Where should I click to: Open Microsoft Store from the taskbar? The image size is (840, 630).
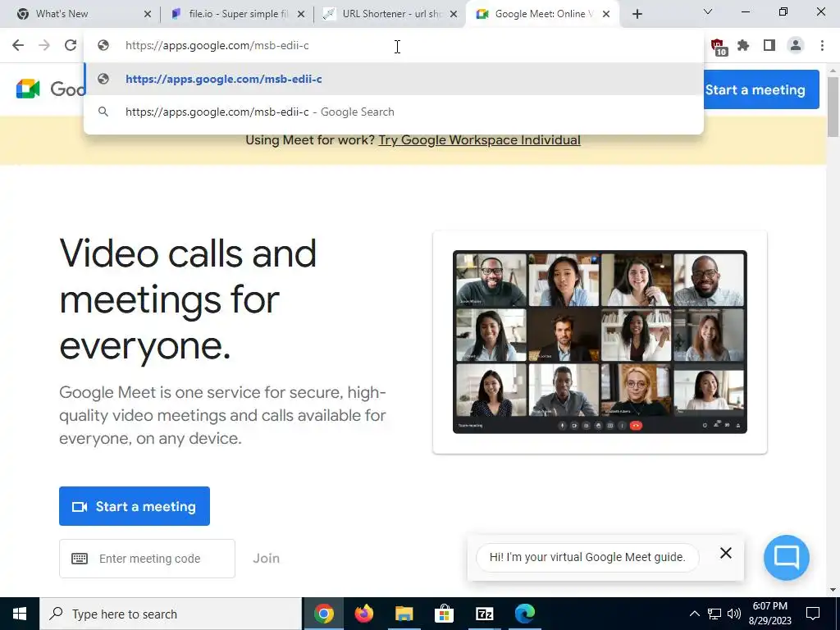444,614
